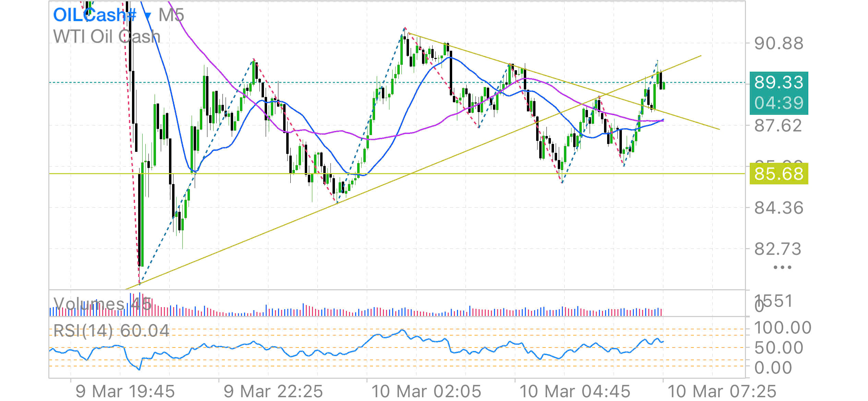The image size is (868, 401).
Task: Click the 10 Mar 02:05 time label
Action: [x=426, y=391]
